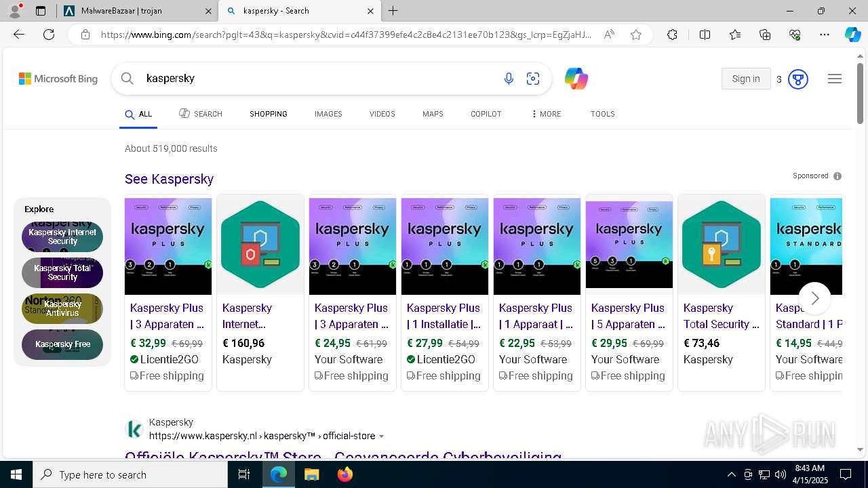The image size is (868, 488).
Task: Switch to the COPILOT tab
Action: [x=486, y=114]
